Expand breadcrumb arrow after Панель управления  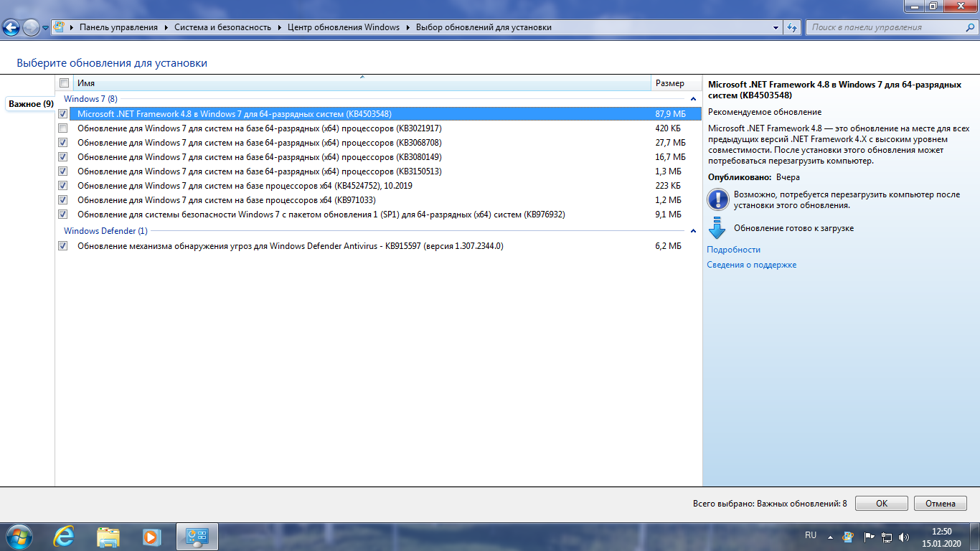click(166, 27)
